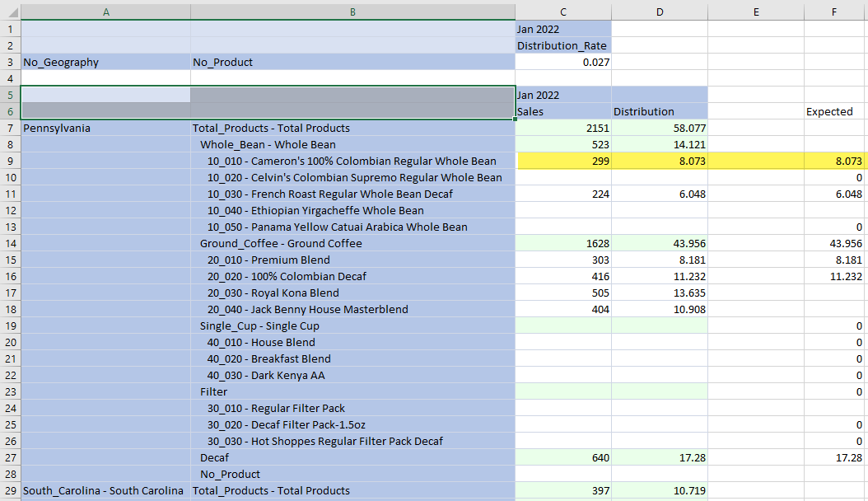Click the 13.635 distribution value
The height and width of the screenshot is (501, 868).
pyautogui.click(x=660, y=293)
